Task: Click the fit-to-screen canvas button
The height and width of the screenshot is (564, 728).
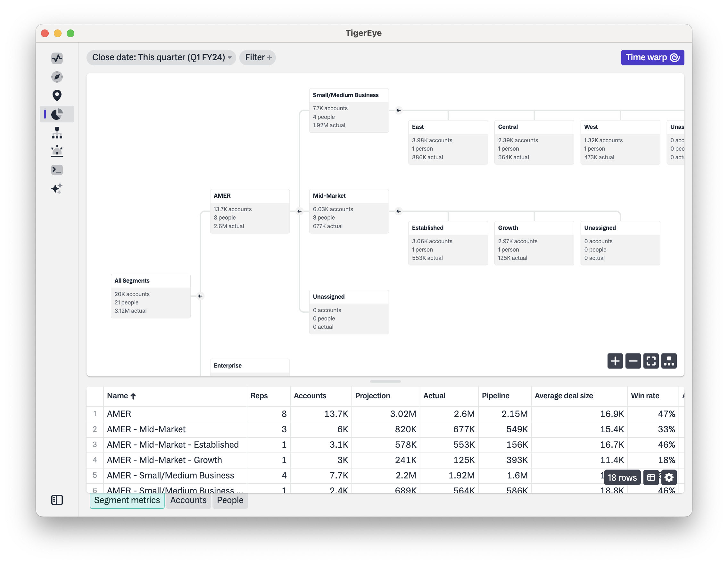Action: pyautogui.click(x=651, y=361)
